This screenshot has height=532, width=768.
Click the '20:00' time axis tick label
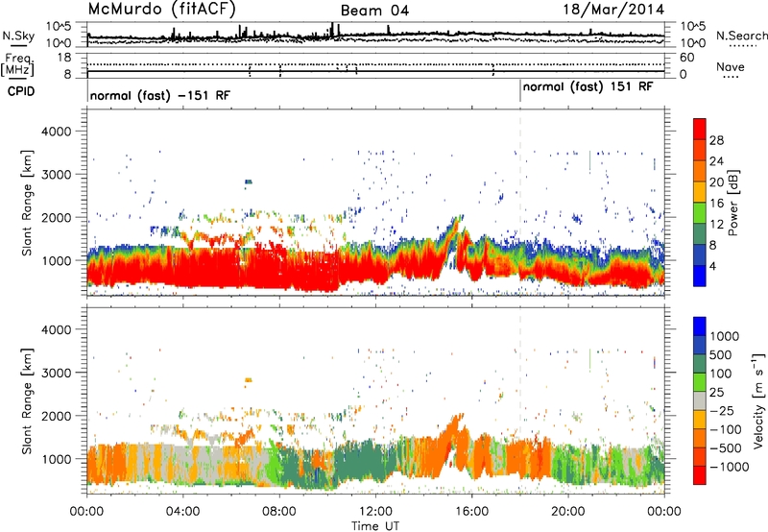coord(567,512)
